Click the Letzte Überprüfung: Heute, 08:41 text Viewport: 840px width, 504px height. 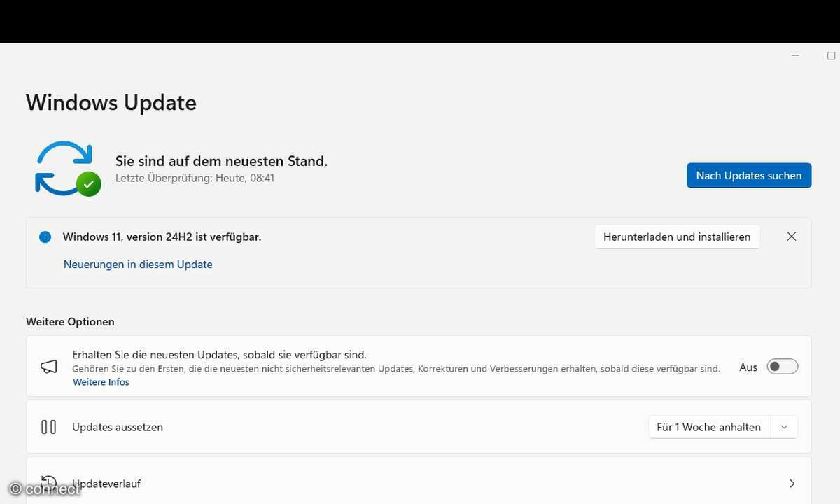pos(195,178)
